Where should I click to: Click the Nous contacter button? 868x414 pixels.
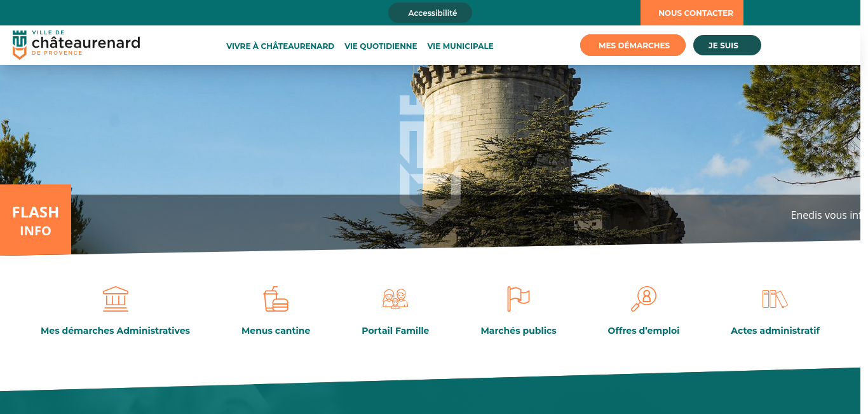pos(692,13)
